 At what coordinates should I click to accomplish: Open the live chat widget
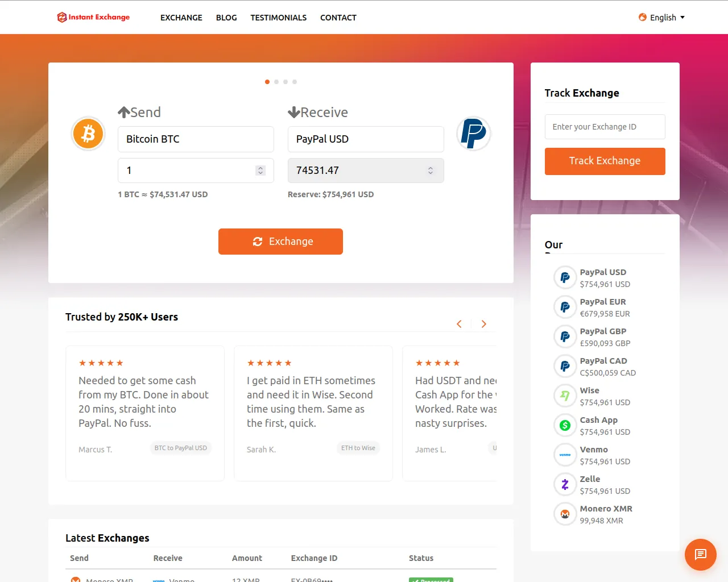[x=700, y=554]
